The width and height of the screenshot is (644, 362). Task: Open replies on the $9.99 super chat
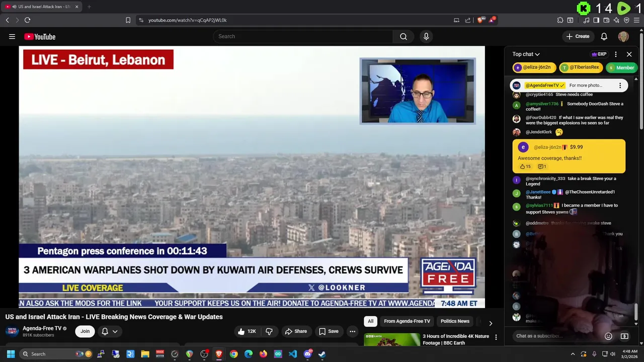(542, 166)
